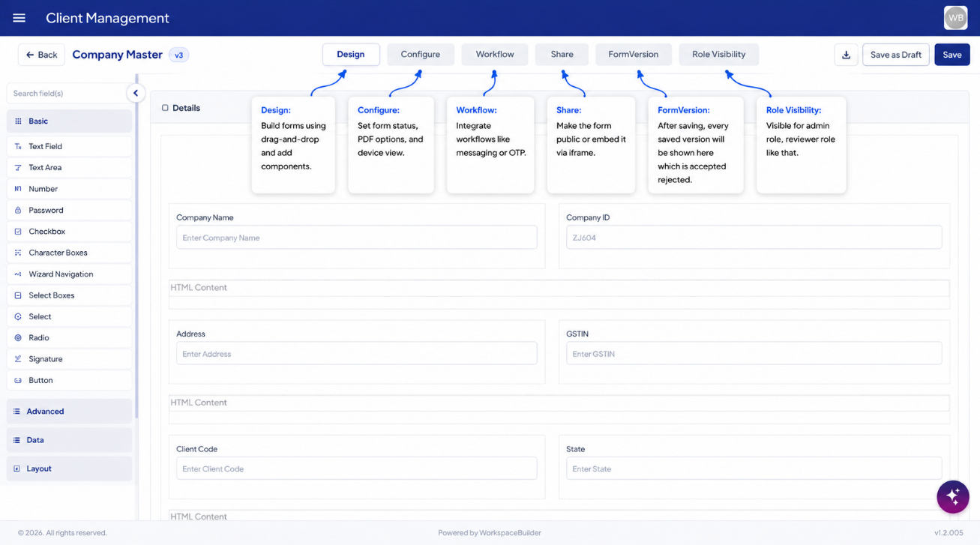Screen dimensions: 980x545
Task: Go back using the Back button
Action: pos(41,55)
